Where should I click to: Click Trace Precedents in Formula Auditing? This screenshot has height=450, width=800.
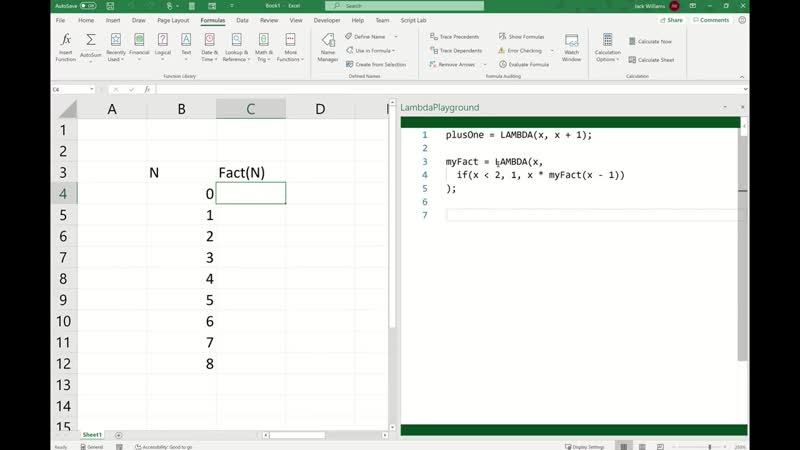[x=455, y=36]
